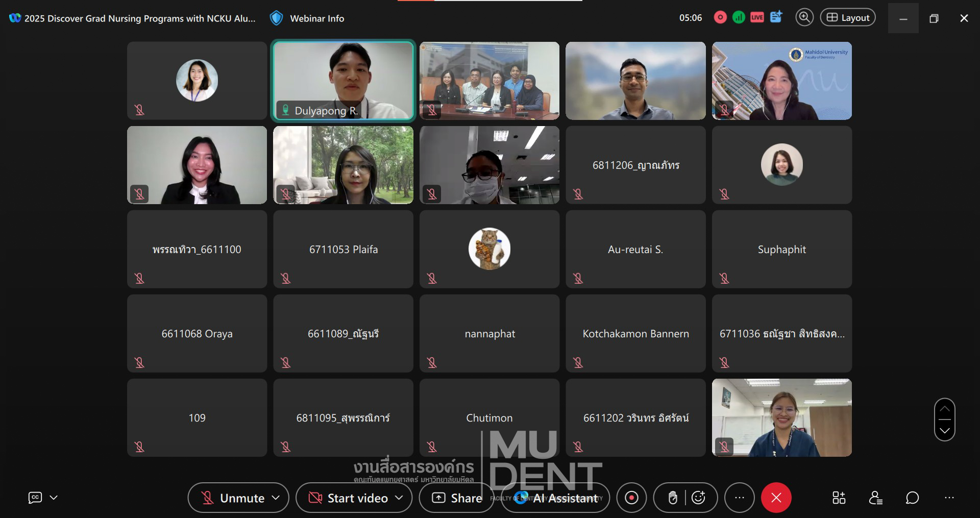Click the red LIVE streaming badge
The height and width of the screenshot is (518, 980).
click(757, 17)
